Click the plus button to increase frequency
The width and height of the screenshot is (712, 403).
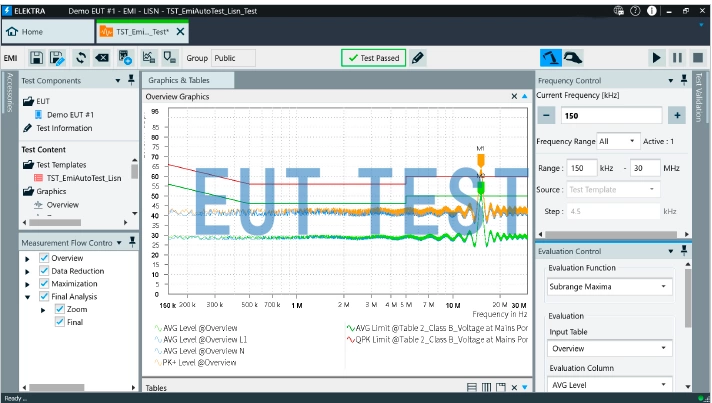point(676,115)
